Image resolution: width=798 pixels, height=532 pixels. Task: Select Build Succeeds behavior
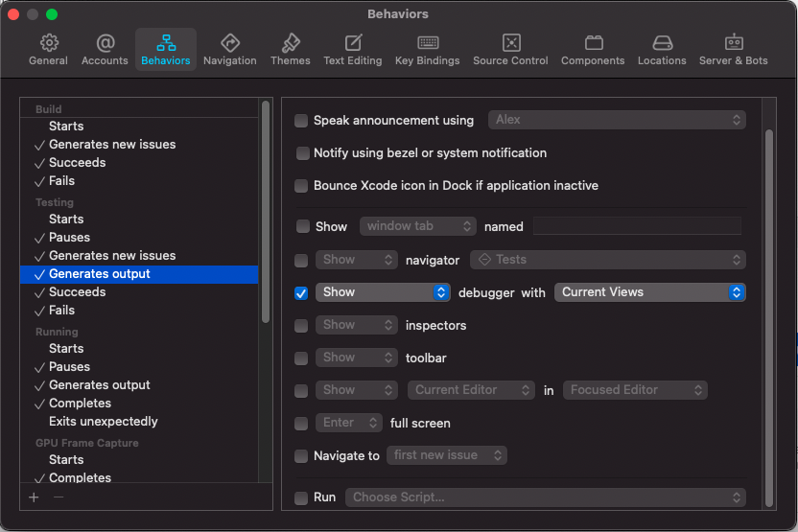[x=138, y=163]
